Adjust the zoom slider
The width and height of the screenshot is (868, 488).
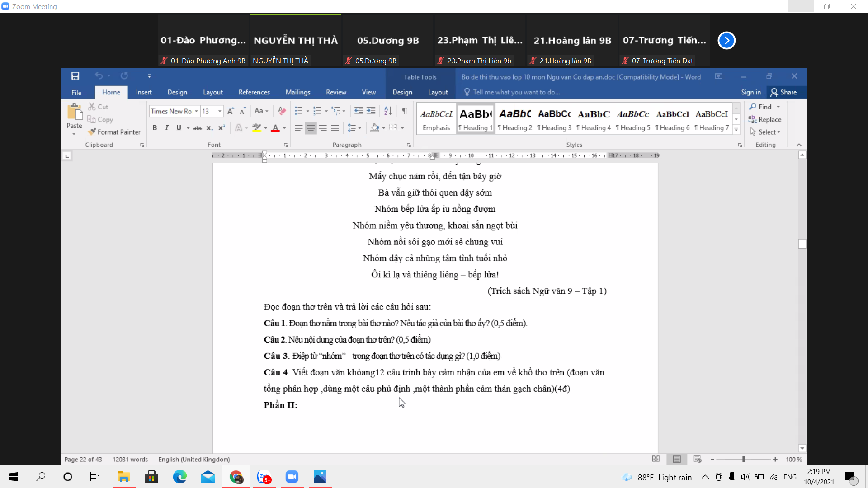pos(744,459)
